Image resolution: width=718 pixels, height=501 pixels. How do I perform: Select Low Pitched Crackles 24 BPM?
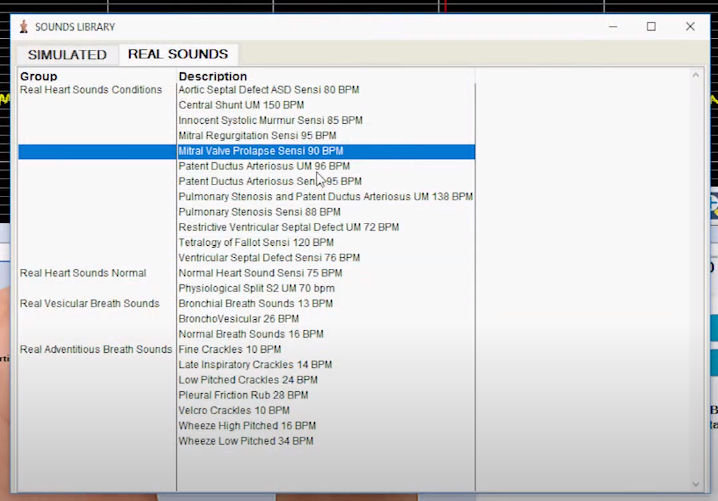(x=248, y=380)
